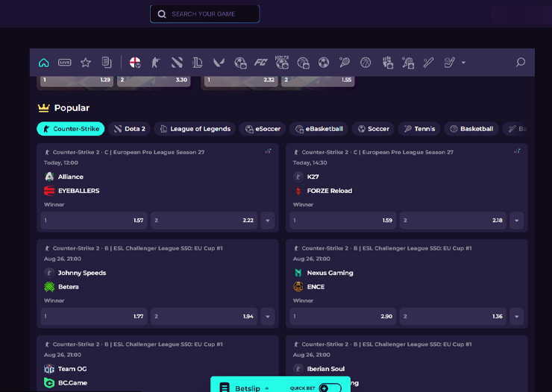552x392 pixels.
Task: Pick Betera to win at 1.94
Action: 204,317
